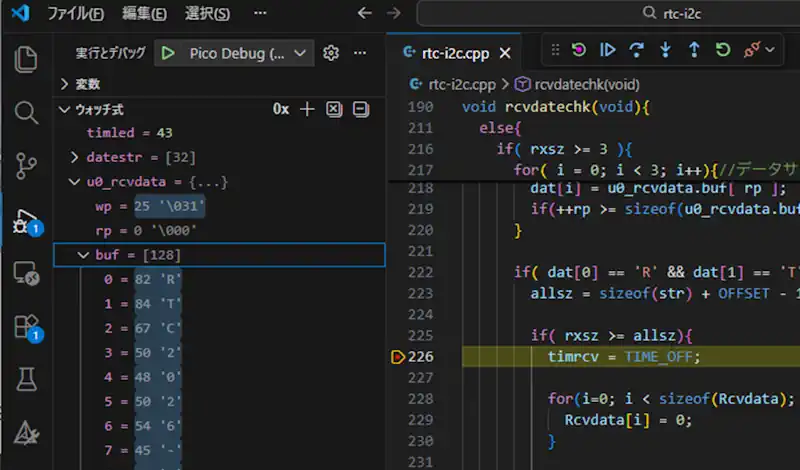Click Step Out in debug toolbar
Screen dimensions: 800x470
click(693, 50)
